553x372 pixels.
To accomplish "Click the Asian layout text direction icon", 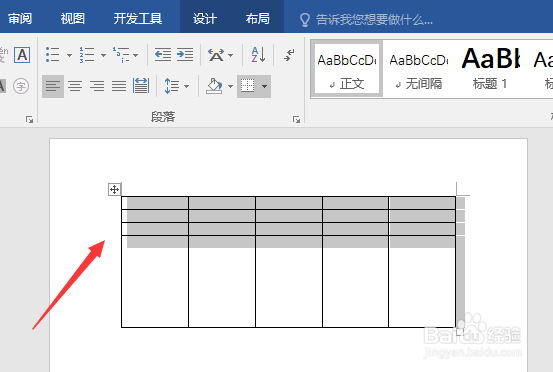I will pyautogui.click(x=216, y=55).
